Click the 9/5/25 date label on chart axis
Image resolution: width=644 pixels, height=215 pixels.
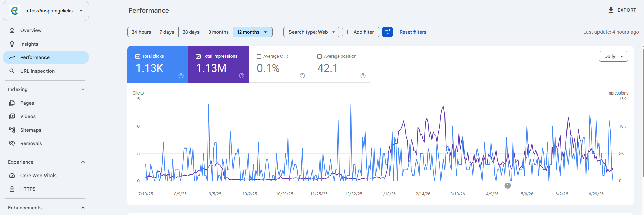point(215,194)
